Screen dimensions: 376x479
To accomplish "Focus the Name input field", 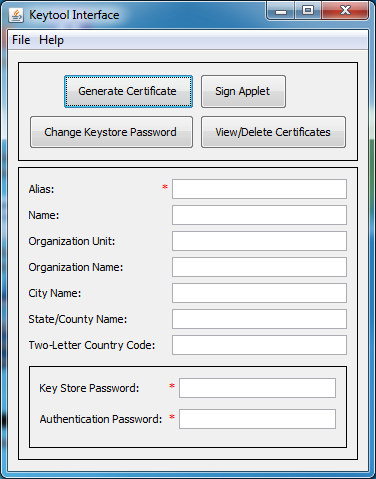I will [259, 215].
